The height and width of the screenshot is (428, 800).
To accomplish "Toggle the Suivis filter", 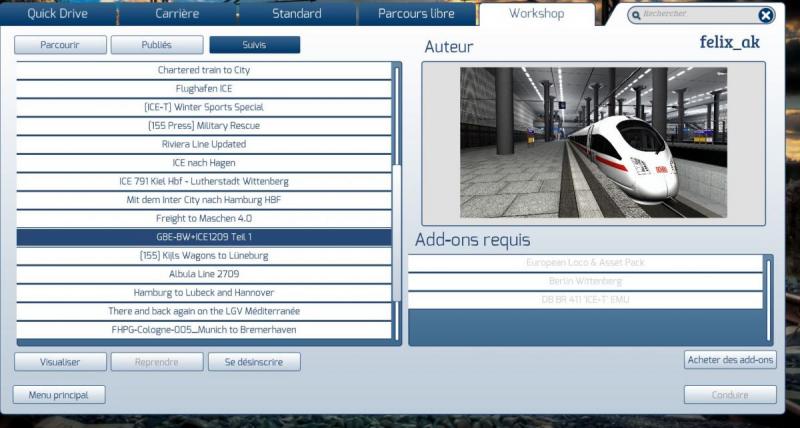I will point(255,45).
